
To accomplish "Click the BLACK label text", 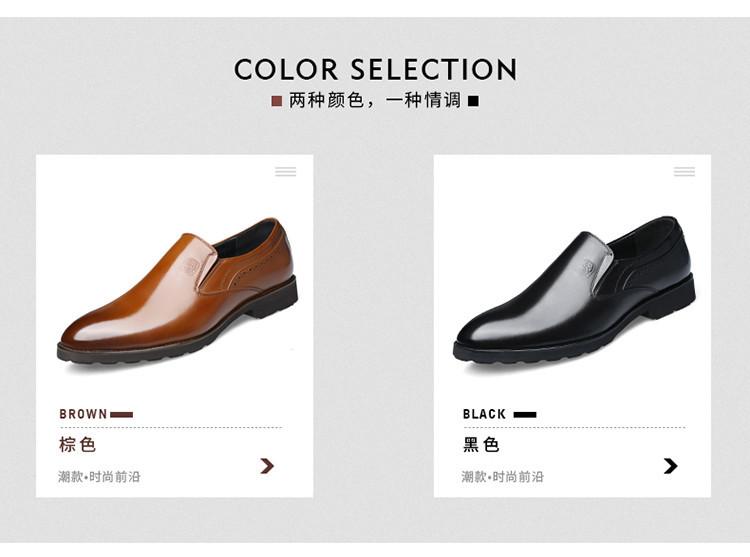I will pyautogui.click(x=484, y=414).
